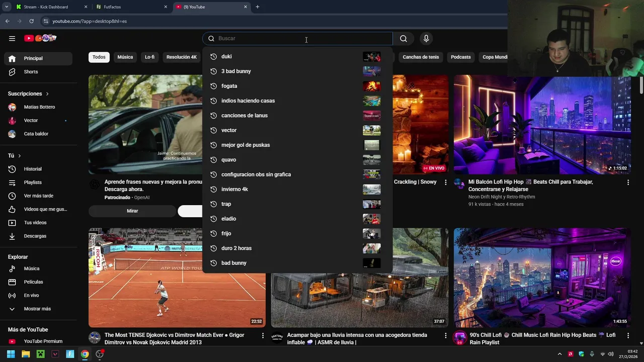Image resolution: width=644 pixels, height=362 pixels.
Task: Go to YouTube home via logo
Action: pyautogui.click(x=40, y=38)
